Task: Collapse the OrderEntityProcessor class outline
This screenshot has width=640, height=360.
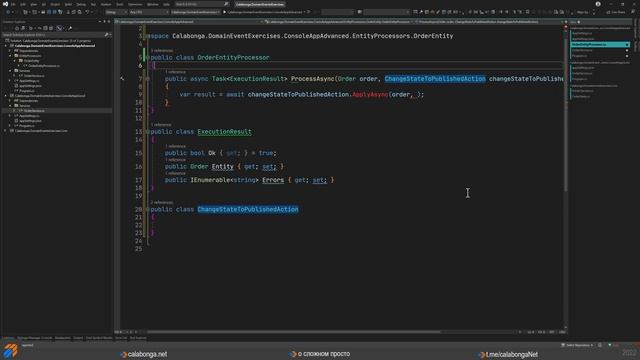Action: [x=147, y=58]
